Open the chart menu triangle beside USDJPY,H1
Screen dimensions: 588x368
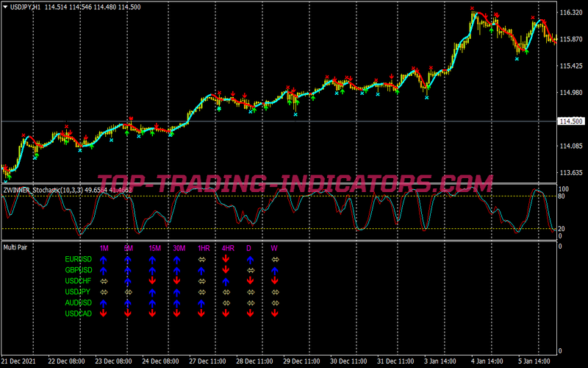5,7
